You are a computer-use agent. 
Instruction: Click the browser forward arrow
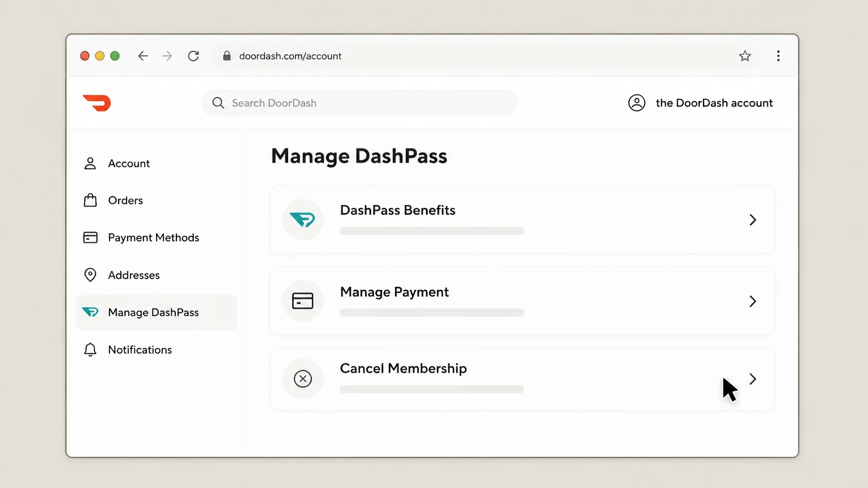coord(167,56)
